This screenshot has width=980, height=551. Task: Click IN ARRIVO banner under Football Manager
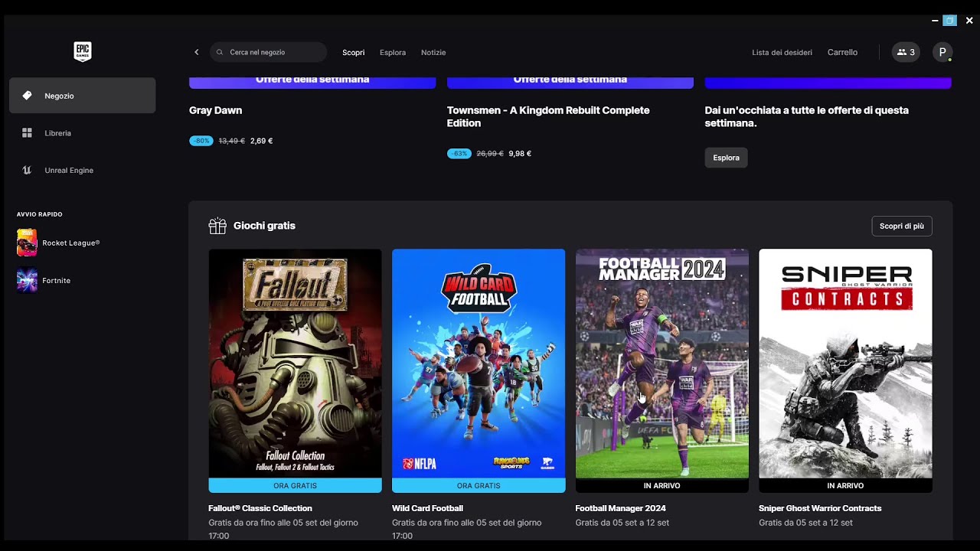(661, 485)
